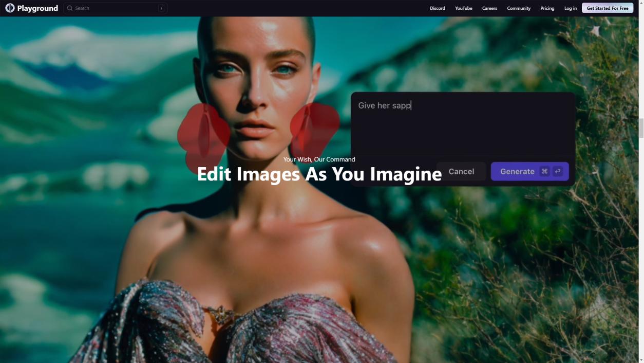Screen dimensions: 644x363
Task: Cancel the image edit prompt
Action: 461,172
